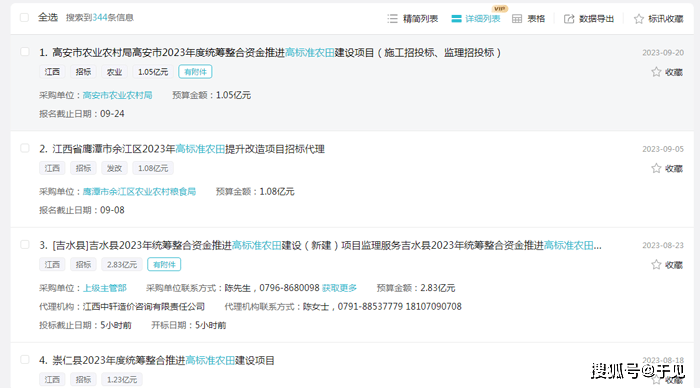Screen dimensions: 700x388
Task: Click 1.23亿元 tag in result 4
Action: [x=122, y=380]
